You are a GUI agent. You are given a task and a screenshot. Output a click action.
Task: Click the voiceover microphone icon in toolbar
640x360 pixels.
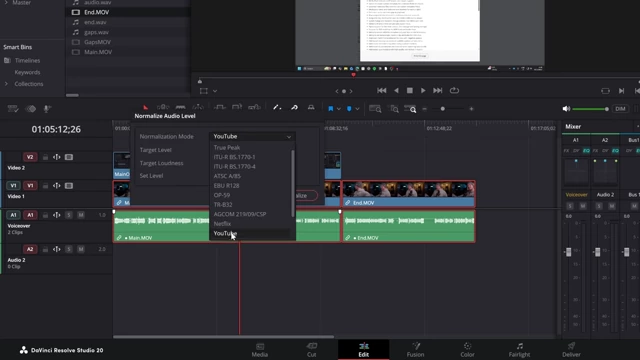47,109
